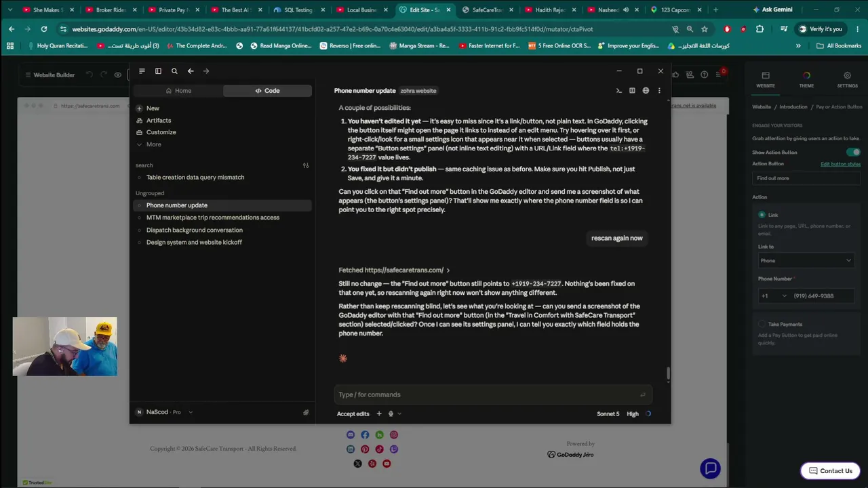Switch to the SafeCareTrans browser tab
This screenshot has width=868, height=488.
tap(488, 10)
